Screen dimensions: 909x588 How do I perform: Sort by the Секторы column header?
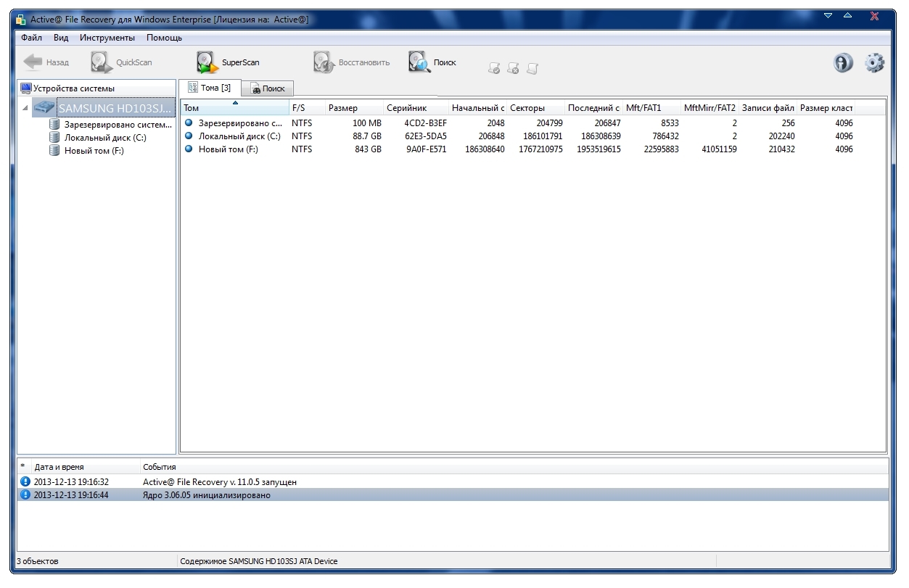[x=535, y=108]
